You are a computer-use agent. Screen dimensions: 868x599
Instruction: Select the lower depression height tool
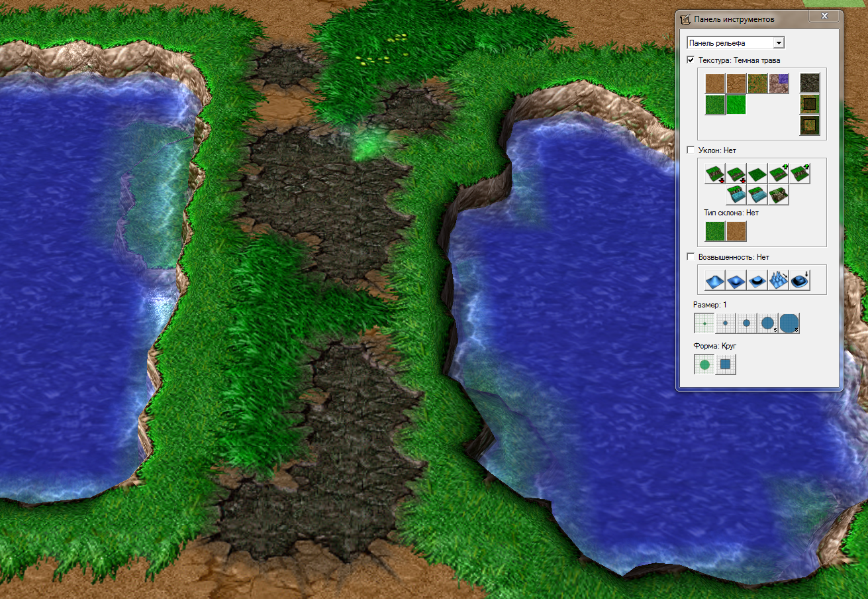click(736, 280)
